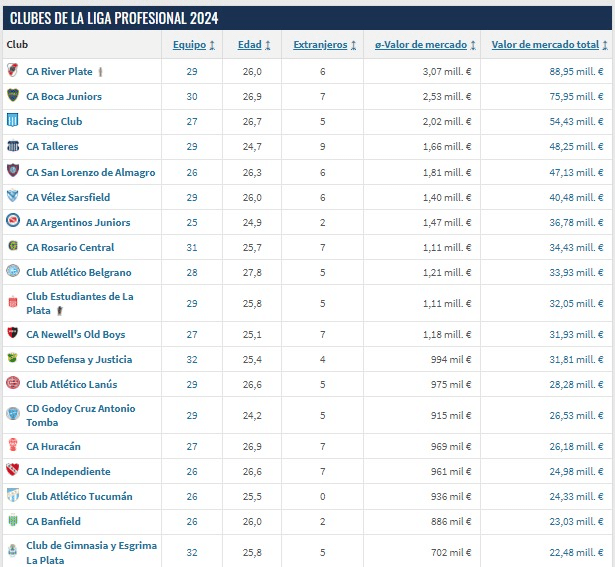Click Talleres total value 48,25 mill. €
This screenshot has width=615, height=567.
576,147
